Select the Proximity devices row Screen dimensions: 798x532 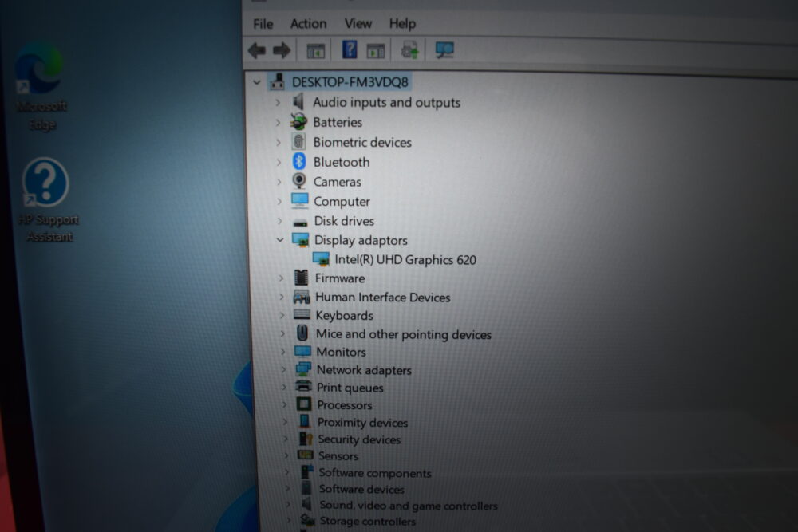pos(362,423)
